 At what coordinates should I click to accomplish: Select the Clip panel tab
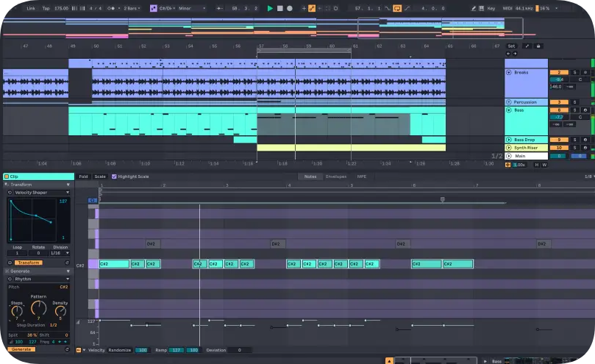coord(38,176)
